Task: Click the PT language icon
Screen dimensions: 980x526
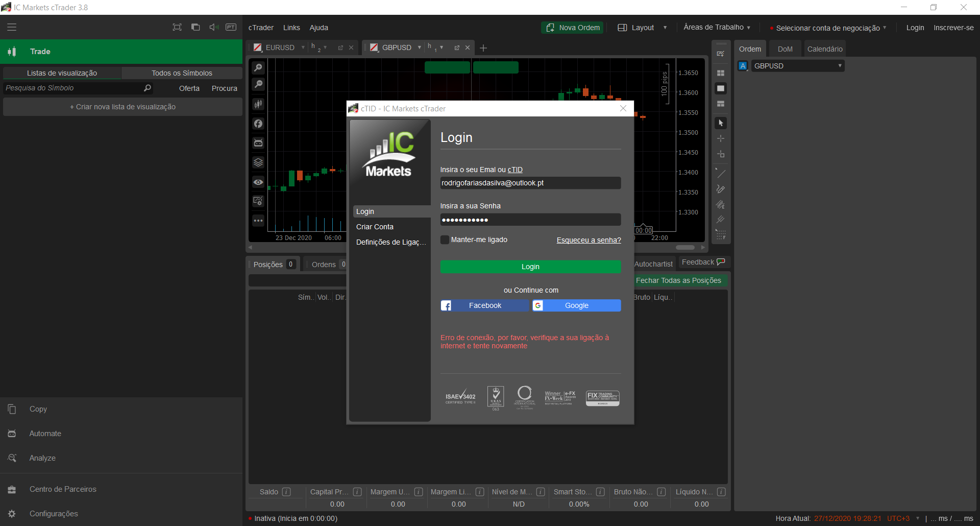Action: (231, 27)
